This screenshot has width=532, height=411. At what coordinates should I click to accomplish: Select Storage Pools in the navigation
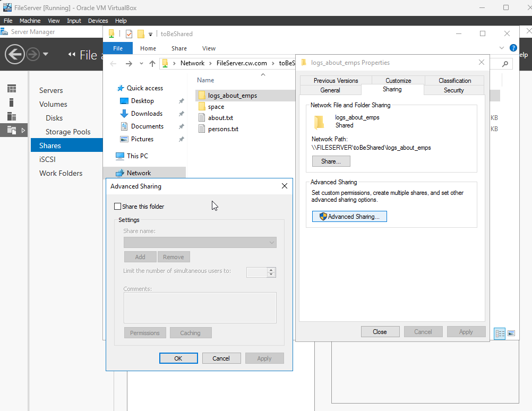tap(68, 132)
